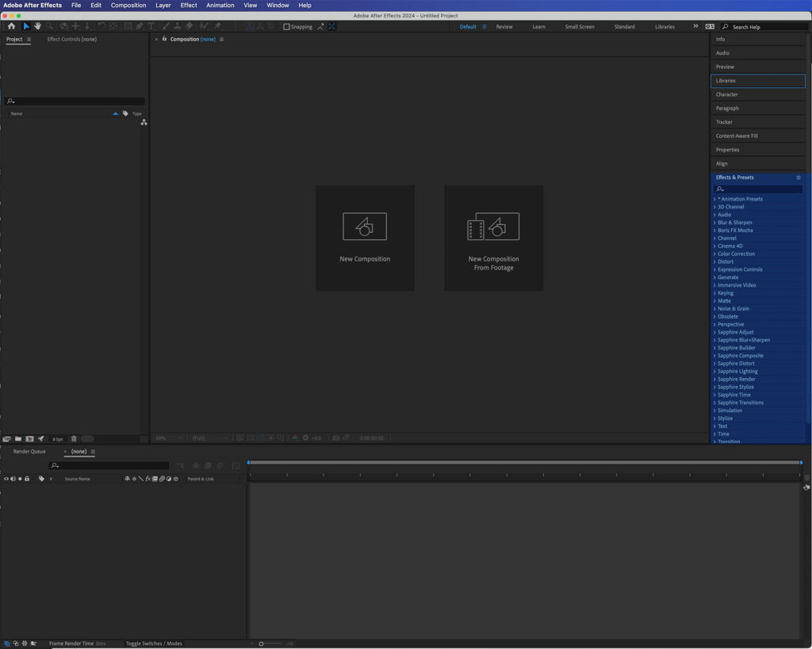
Task: Click the 3D layer switch column header
Action: tap(175, 479)
